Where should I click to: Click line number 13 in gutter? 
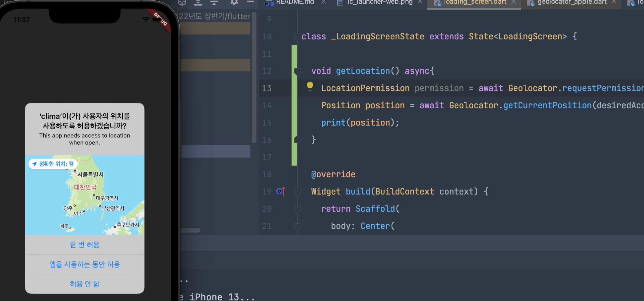267,88
